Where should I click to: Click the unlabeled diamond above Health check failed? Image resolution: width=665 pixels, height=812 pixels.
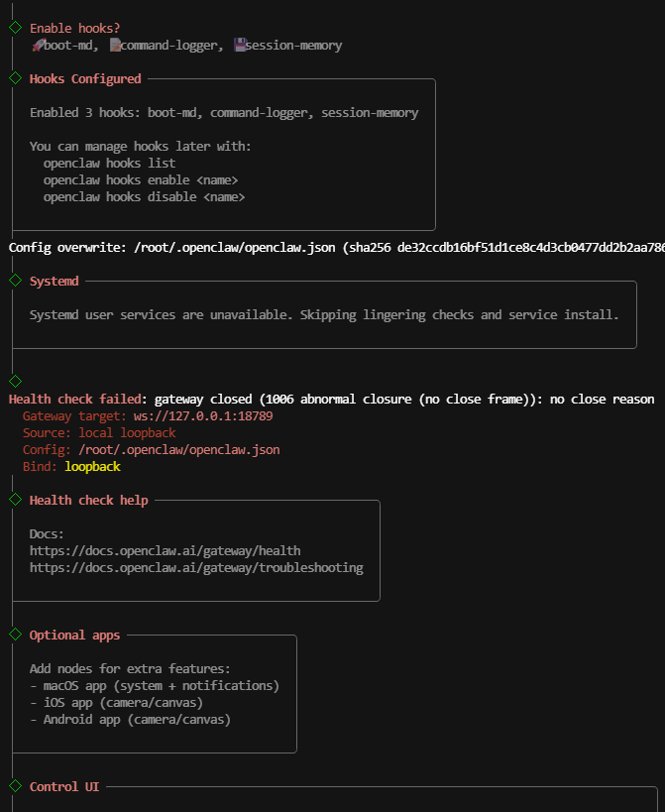pyautogui.click(x=15, y=381)
